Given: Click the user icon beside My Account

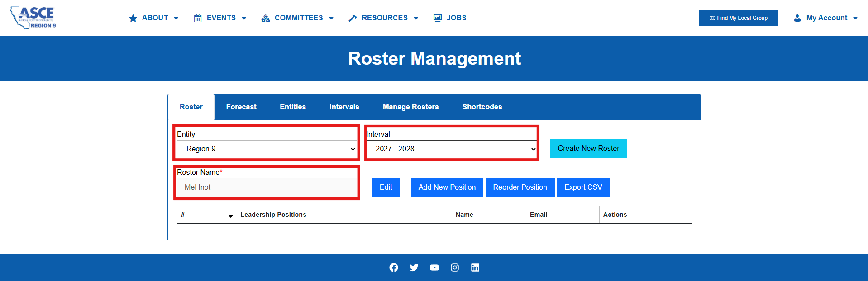Looking at the screenshot, I should 797,18.
